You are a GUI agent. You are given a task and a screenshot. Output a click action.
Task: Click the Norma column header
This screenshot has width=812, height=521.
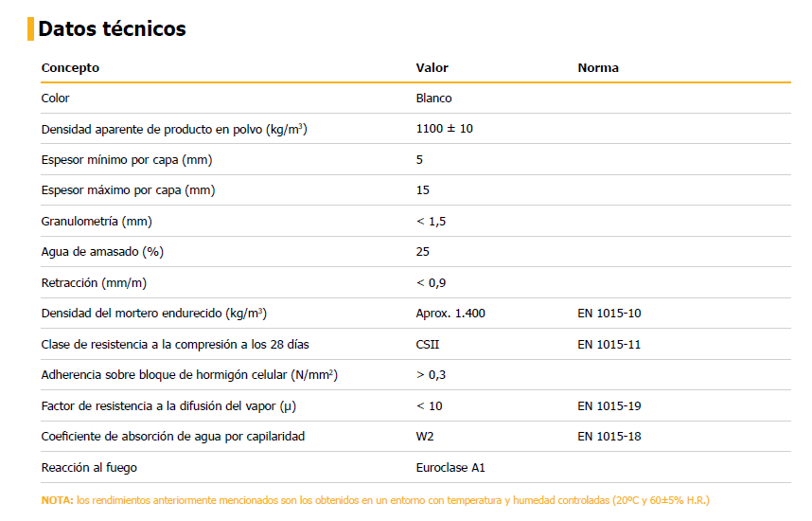(598, 68)
